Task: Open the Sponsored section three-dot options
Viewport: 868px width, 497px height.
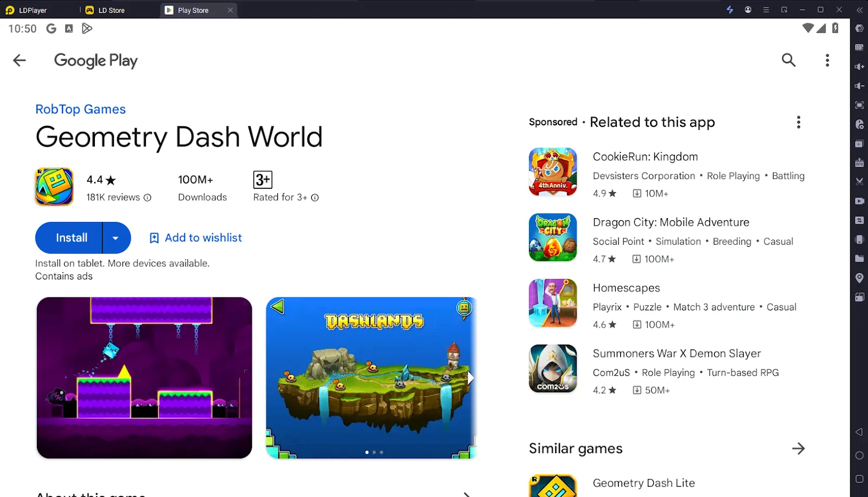Action: pyautogui.click(x=798, y=123)
